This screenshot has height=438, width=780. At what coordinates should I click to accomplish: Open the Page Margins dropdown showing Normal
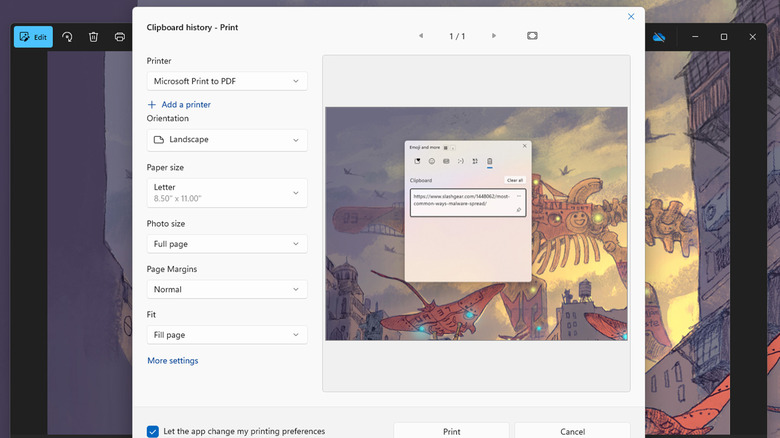click(226, 289)
